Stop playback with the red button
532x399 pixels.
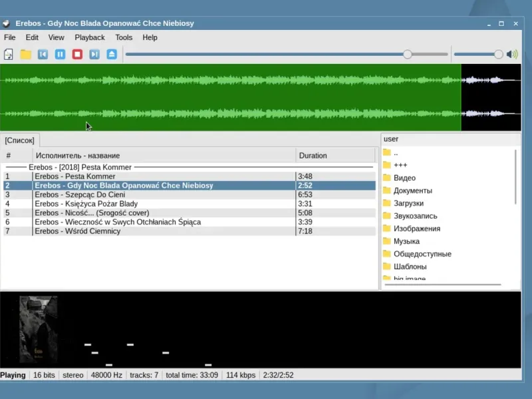click(78, 55)
